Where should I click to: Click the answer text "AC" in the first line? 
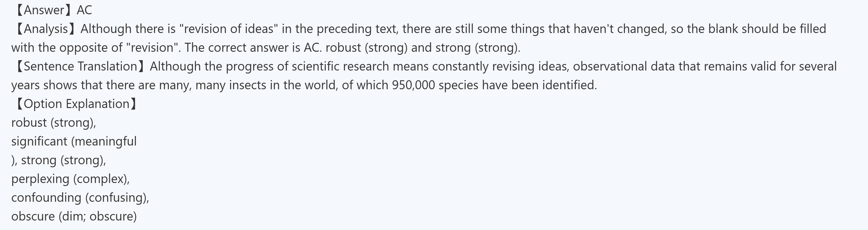coord(84,10)
